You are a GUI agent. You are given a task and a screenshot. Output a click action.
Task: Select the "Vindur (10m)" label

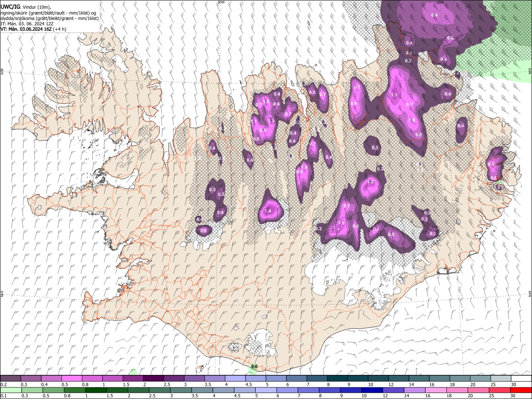click(36, 7)
